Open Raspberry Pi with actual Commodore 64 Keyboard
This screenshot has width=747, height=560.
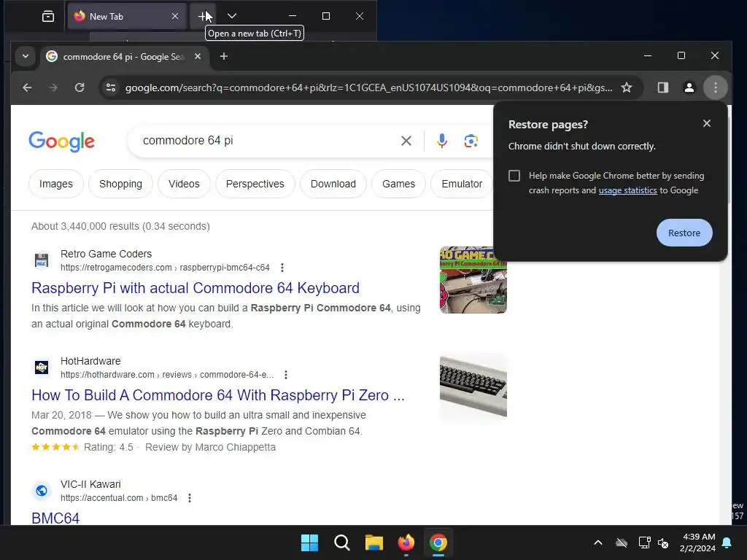196,288
